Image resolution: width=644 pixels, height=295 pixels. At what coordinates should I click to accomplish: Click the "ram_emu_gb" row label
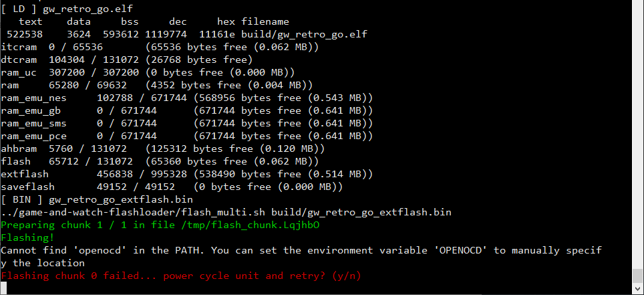(31, 110)
